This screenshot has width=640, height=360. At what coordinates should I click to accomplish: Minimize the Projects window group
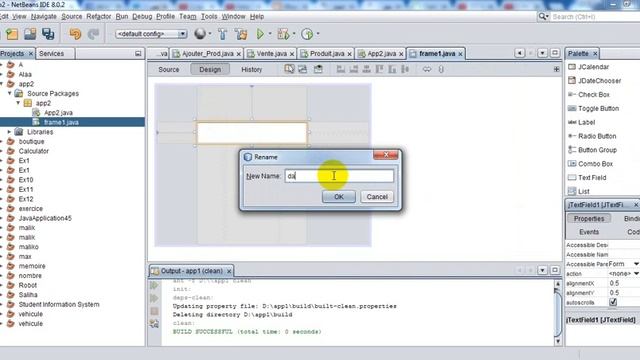(x=138, y=53)
